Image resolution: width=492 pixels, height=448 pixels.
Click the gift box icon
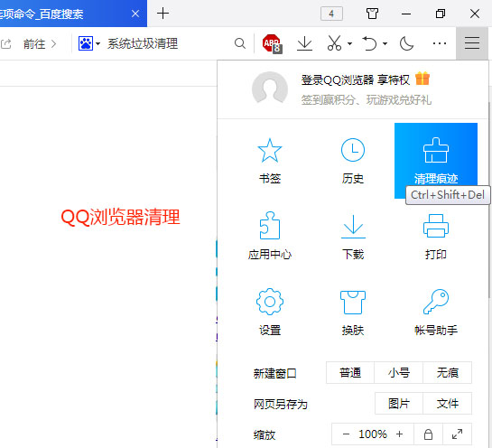coord(422,79)
